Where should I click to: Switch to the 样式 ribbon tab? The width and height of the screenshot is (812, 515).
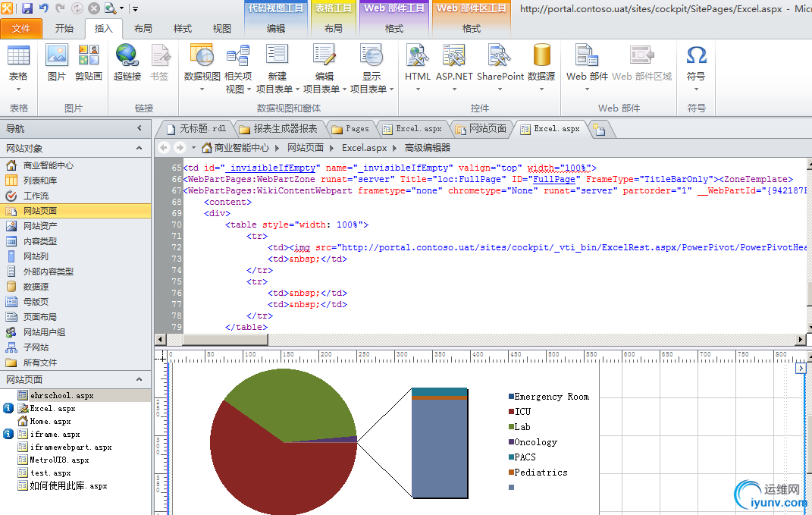click(x=182, y=29)
